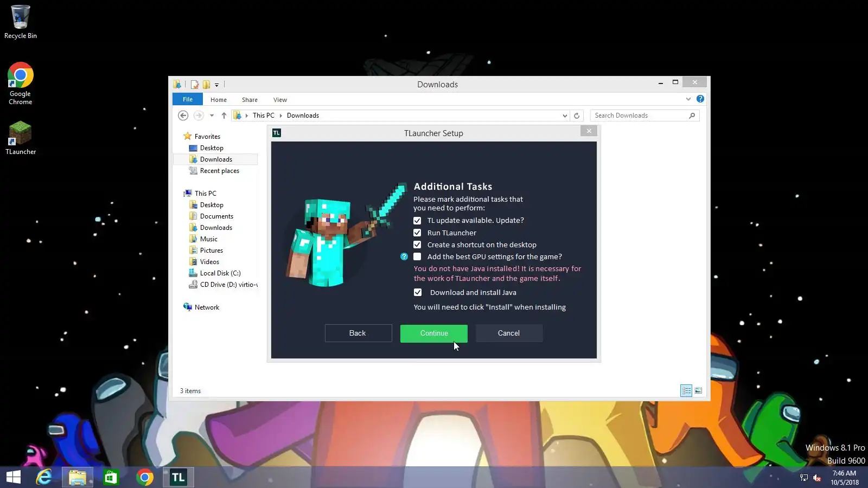This screenshot has height=488, width=868.
Task: Open the View ribbon tab
Action: [x=280, y=100]
